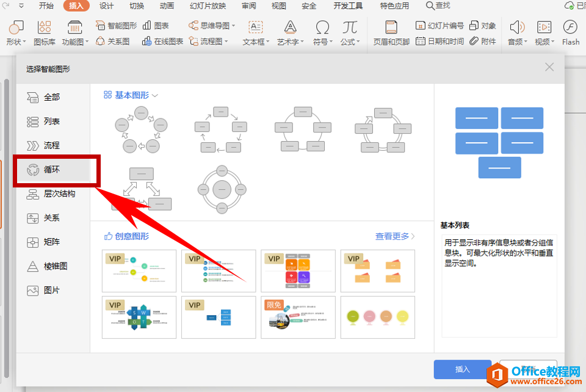Open the 形状 shapes tool

pyautogui.click(x=16, y=33)
